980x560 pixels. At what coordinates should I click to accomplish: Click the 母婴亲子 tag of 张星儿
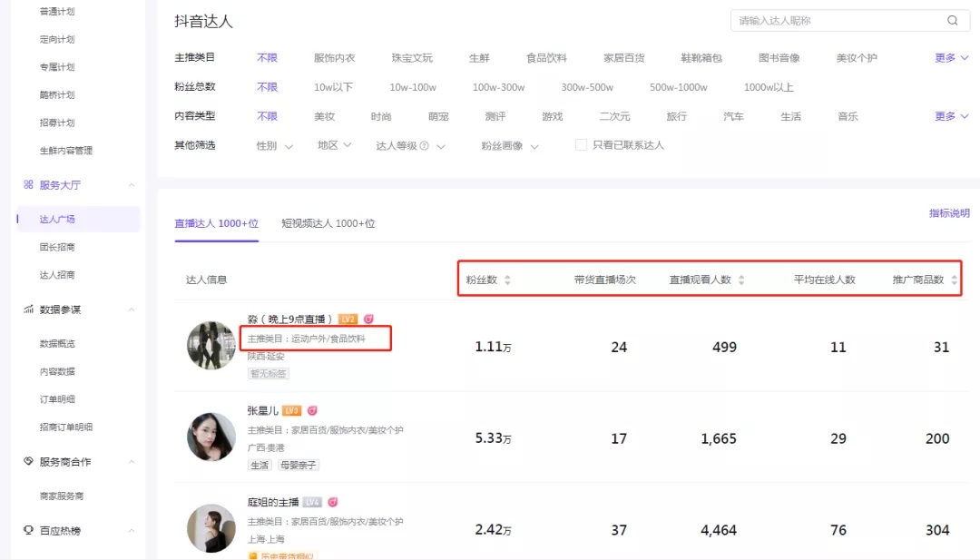(299, 465)
